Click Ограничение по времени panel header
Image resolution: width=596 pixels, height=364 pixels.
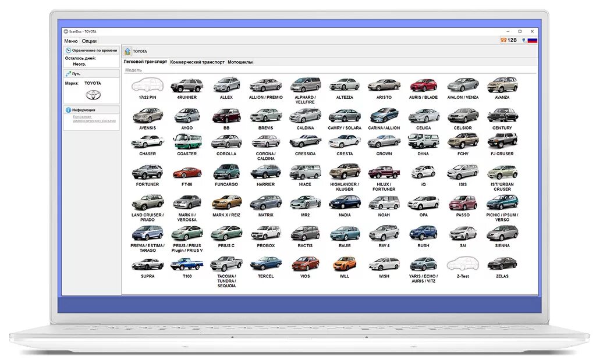[91, 50]
